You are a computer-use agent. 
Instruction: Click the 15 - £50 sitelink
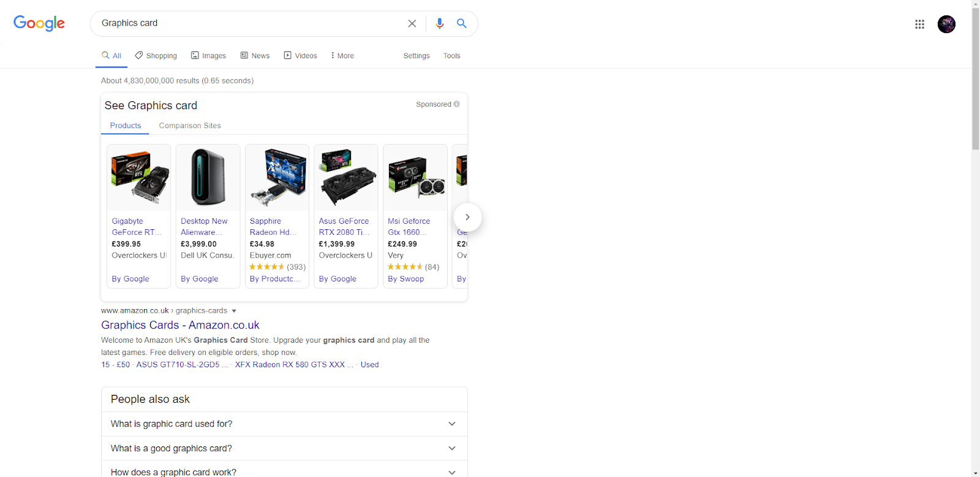[116, 365]
